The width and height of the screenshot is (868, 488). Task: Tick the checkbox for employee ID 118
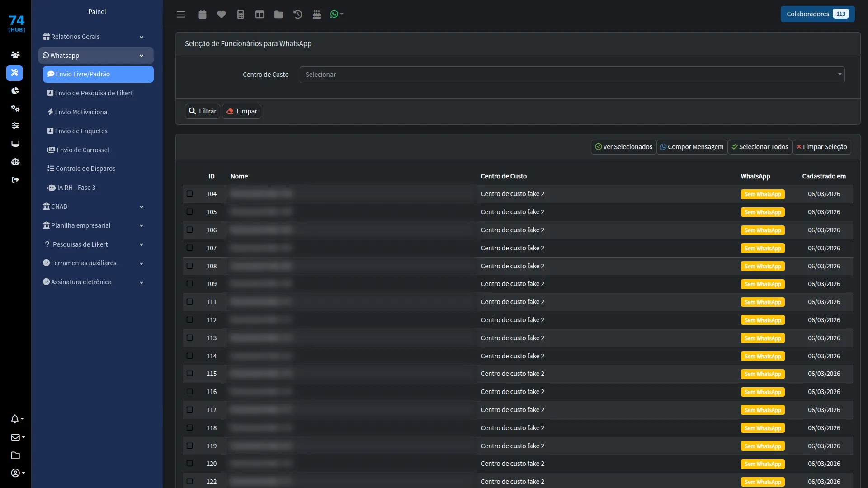point(190,428)
